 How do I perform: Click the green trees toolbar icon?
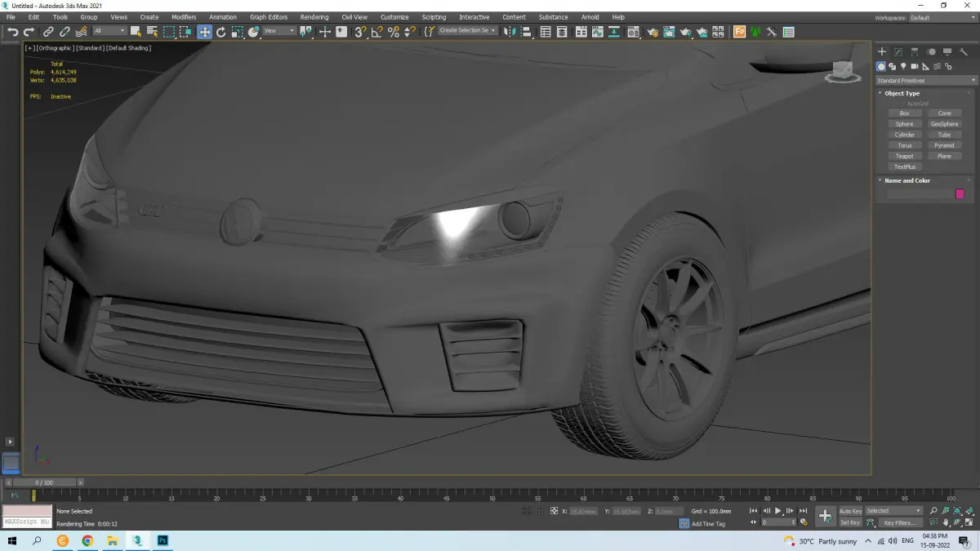[755, 32]
